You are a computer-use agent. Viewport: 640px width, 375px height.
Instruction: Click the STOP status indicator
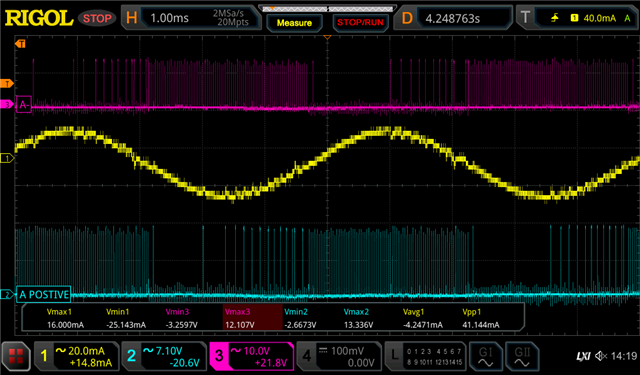[97, 18]
